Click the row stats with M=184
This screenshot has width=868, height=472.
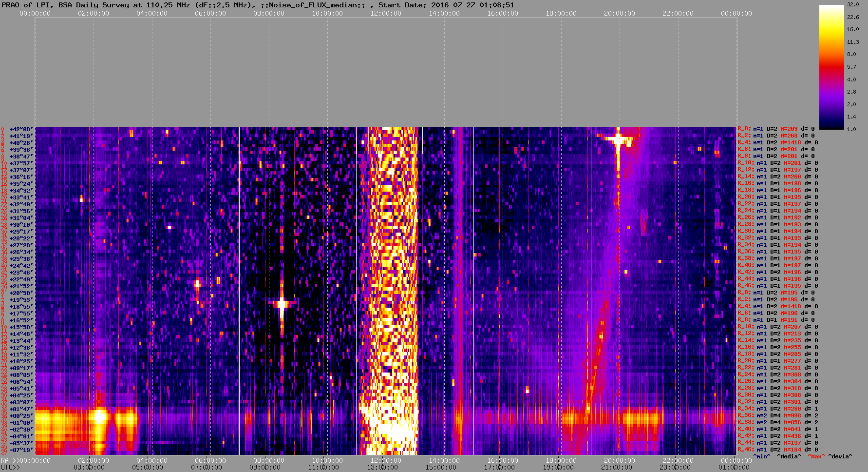pyautogui.click(x=778, y=450)
